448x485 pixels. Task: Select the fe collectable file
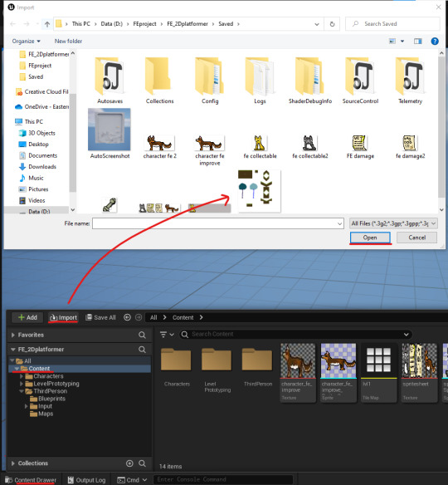coord(260,147)
